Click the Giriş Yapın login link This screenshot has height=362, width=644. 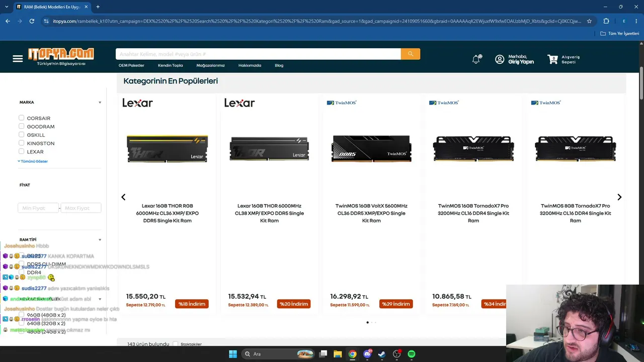(521, 62)
